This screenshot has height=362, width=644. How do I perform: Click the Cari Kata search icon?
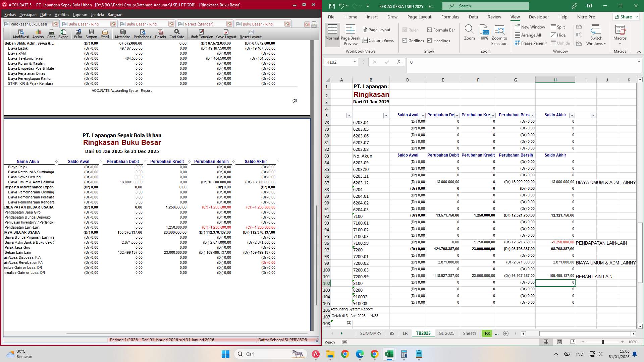coord(177,33)
